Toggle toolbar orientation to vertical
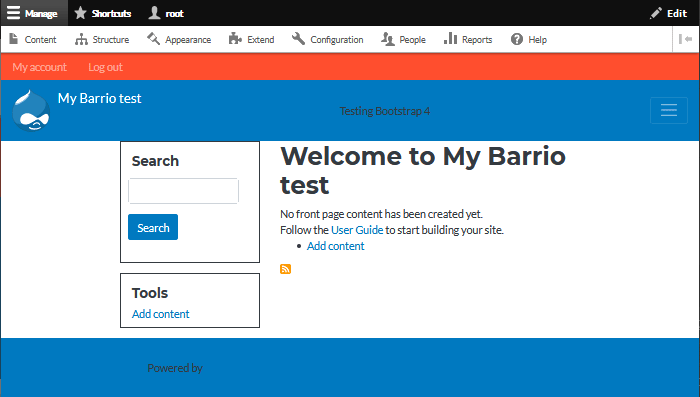This screenshot has width=700, height=397. [685, 39]
